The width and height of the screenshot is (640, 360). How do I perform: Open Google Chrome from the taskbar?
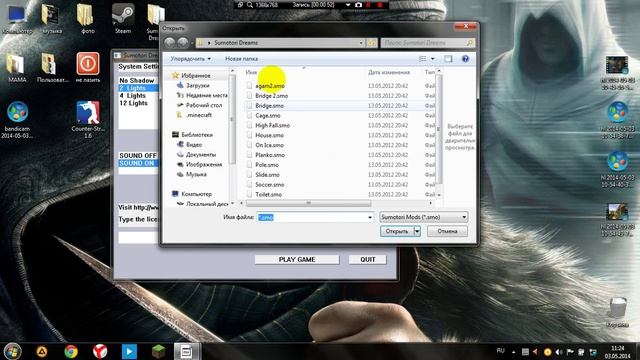[71, 351]
